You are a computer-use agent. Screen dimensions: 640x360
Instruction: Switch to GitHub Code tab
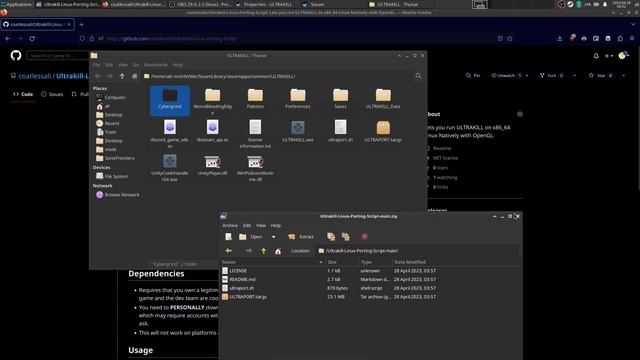[x=23, y=94]
